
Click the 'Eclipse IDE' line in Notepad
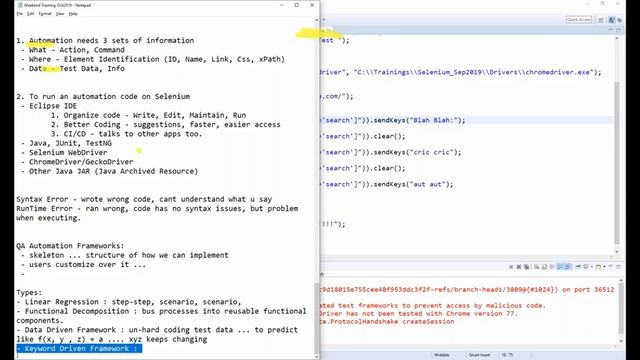click(49, 106)
